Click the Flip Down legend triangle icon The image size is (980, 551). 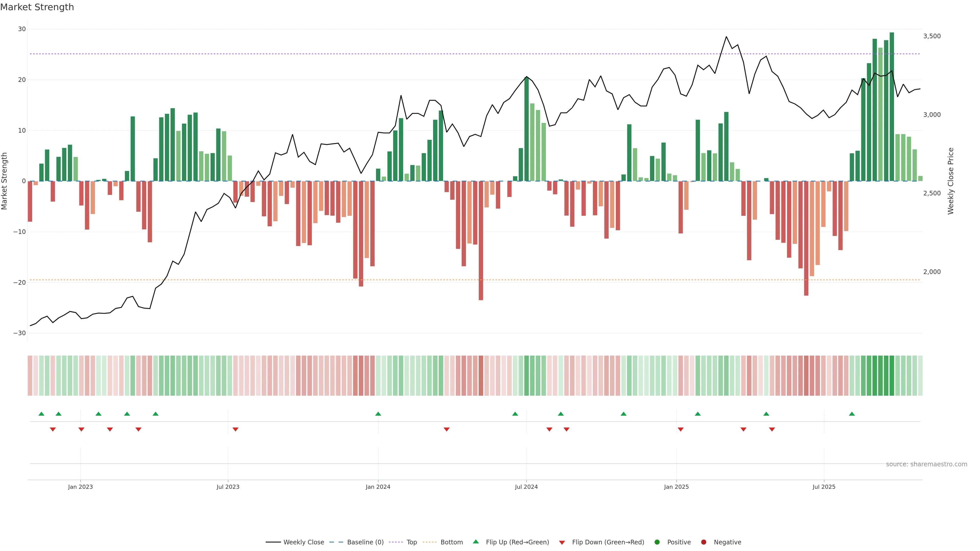[x=562, y=543]
